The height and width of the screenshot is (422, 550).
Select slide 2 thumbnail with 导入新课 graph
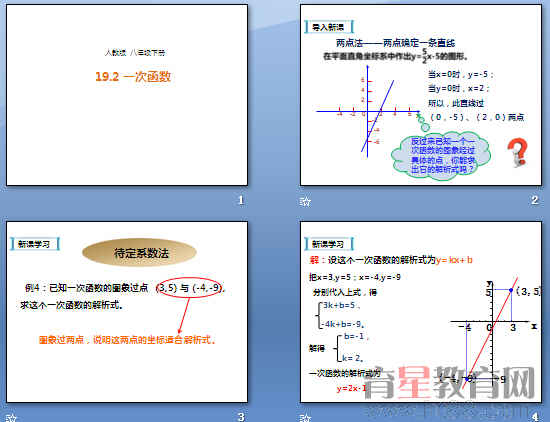point(421,95)
